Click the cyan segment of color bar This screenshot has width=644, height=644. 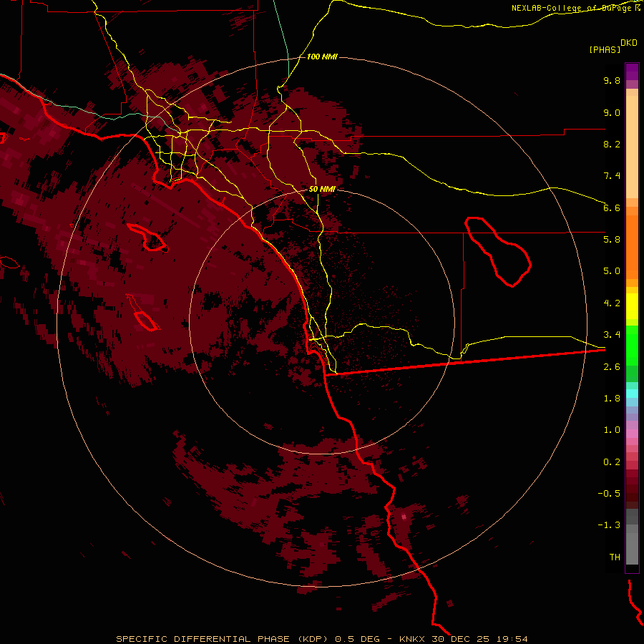[x=632, y=394]
